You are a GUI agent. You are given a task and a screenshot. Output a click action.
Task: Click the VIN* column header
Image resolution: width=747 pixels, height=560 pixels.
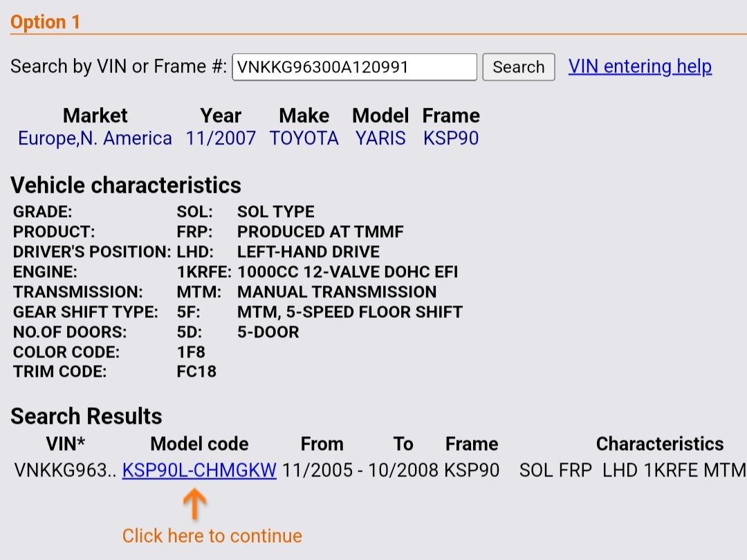coord(65,444)
